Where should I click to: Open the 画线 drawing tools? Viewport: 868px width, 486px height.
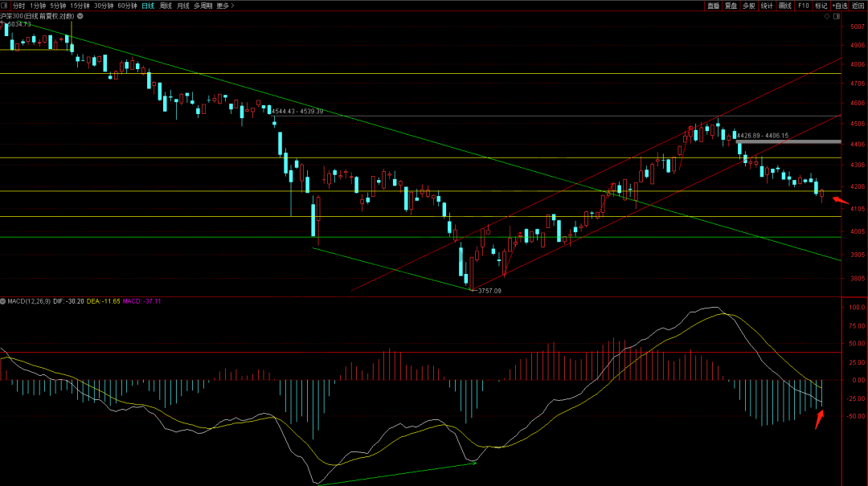785,6
